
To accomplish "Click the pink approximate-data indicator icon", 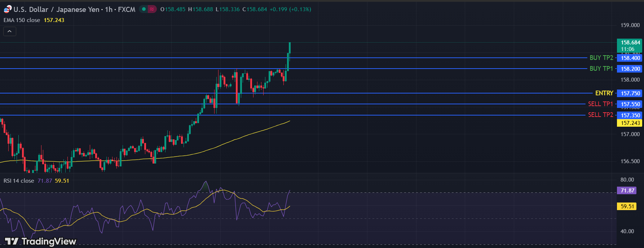I will [152, 9].
